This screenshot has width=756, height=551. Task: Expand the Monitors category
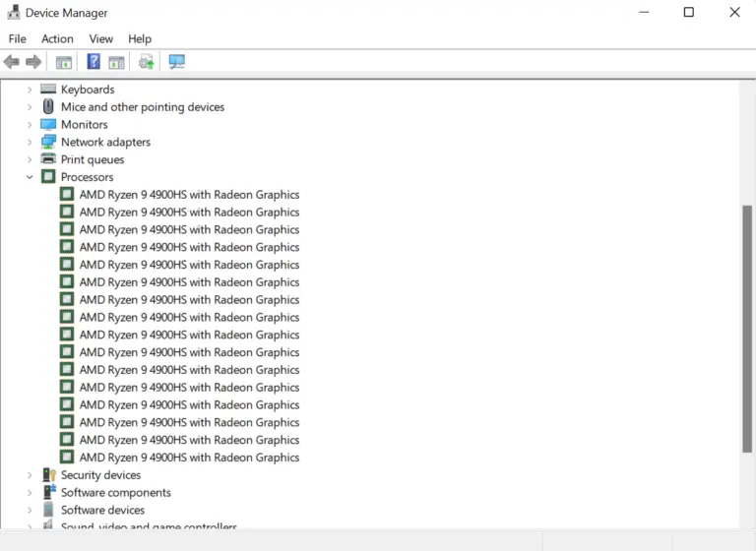pyautogui.click(x=30, y=125)
